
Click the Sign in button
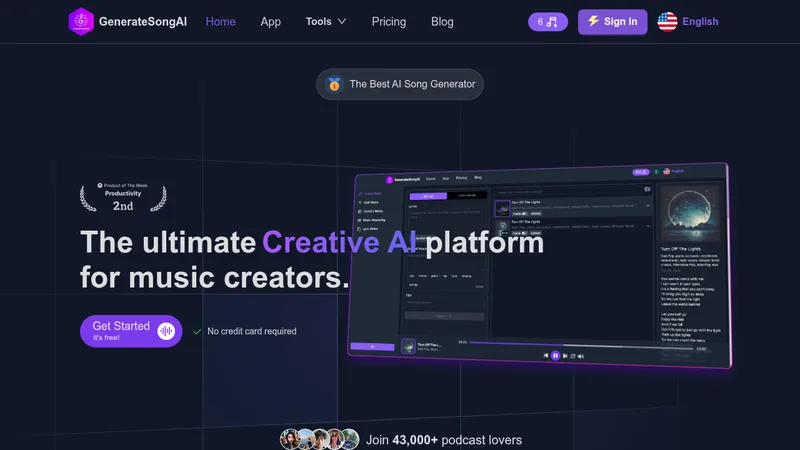[x=612, y=22]
